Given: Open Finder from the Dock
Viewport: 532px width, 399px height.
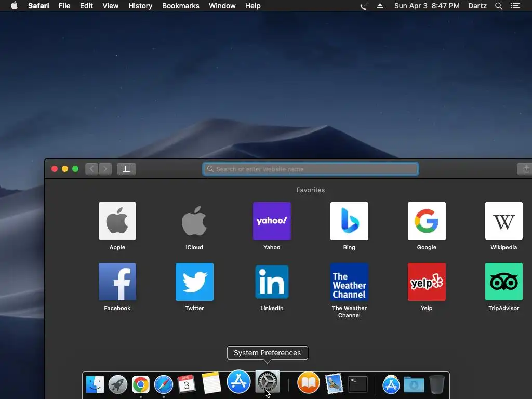Looking at the screenshot, I should (x=95, y=384).
